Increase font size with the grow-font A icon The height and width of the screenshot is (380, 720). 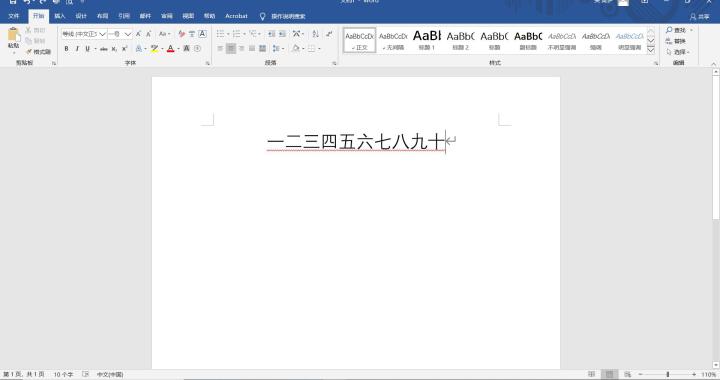pyautogui.click(x=138, y=34)
